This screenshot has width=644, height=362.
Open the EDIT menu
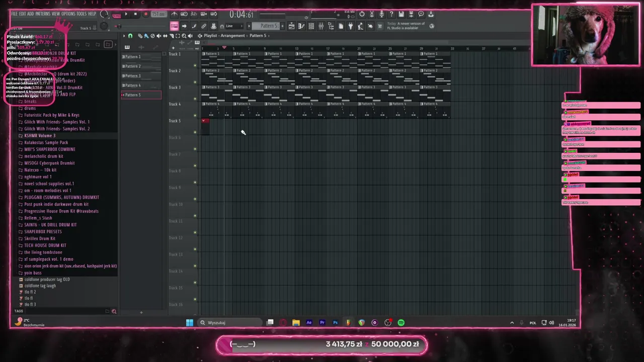23,14
